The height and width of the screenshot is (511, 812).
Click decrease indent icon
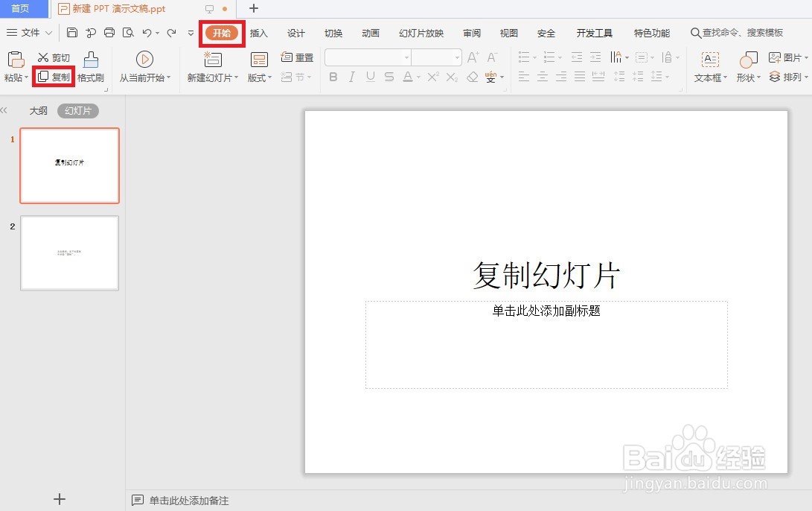coord(576,57)
